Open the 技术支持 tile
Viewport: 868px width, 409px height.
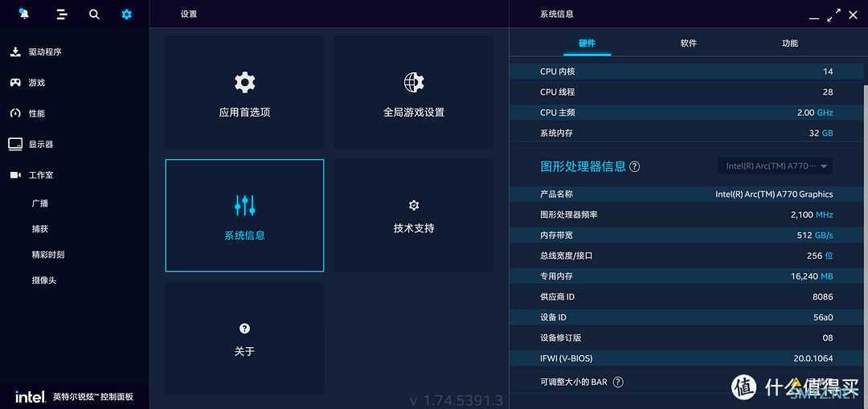414,215
